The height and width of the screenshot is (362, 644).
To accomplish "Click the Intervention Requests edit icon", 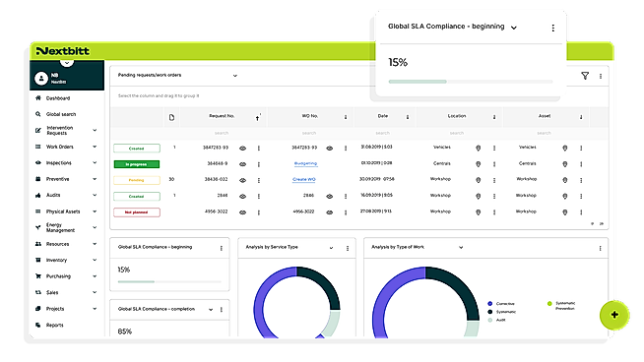I will point(38,130).
